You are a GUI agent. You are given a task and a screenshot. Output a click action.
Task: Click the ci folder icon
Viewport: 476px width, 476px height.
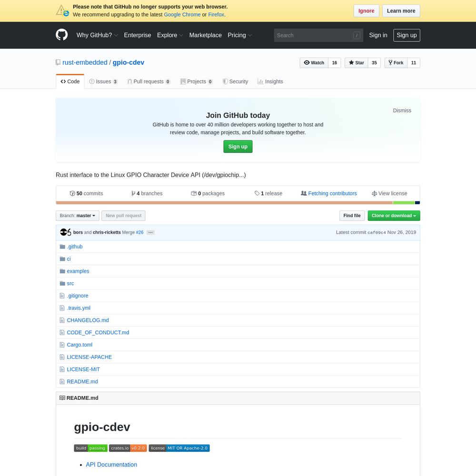point(62,258)
